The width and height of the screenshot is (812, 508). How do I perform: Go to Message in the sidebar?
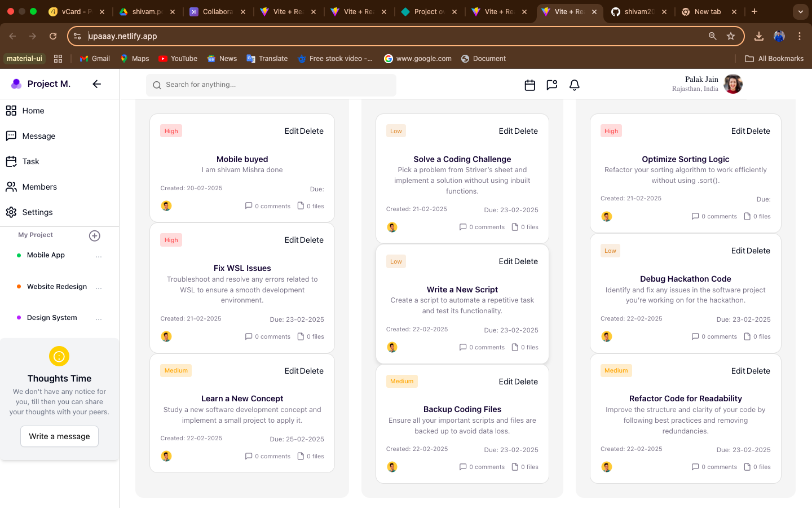pyautogui.click(x=38, y=136)
